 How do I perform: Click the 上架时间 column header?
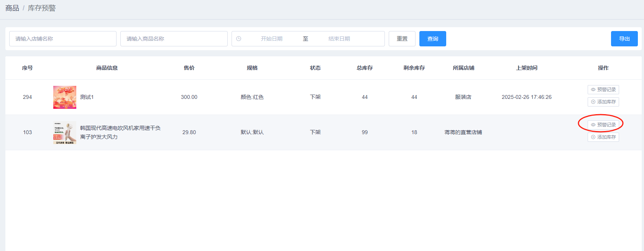click(526, 68)
